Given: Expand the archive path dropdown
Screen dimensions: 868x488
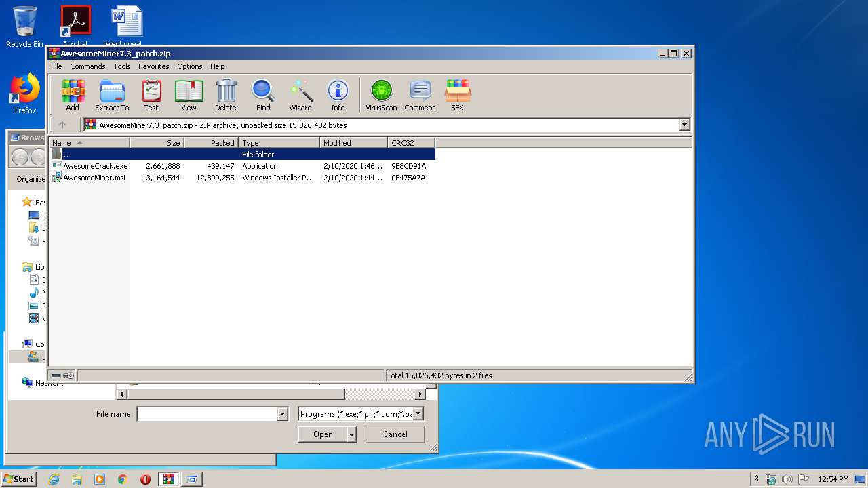Looking at the screenshot, I should click(684, 125).
